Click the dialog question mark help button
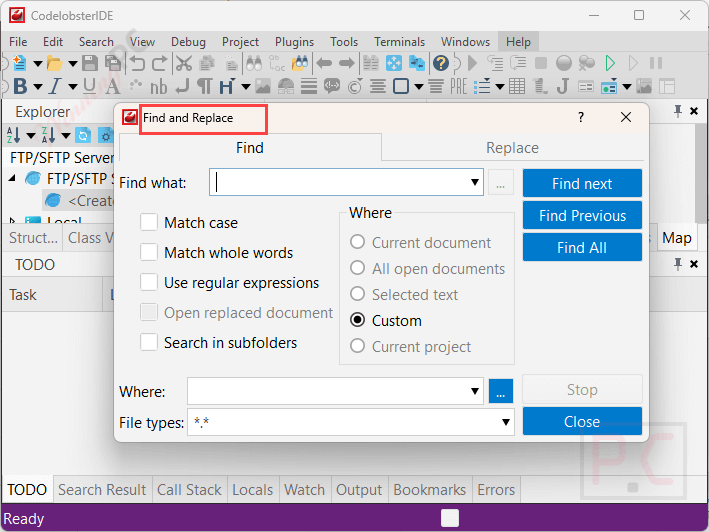Screen dimensions: 709x532 tap(581, 118)
